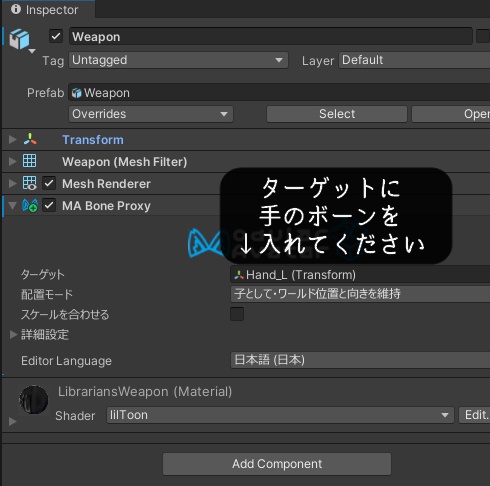Click the Editor Language label
Viewport: 490px width, 486px height.
coord(66,361)
